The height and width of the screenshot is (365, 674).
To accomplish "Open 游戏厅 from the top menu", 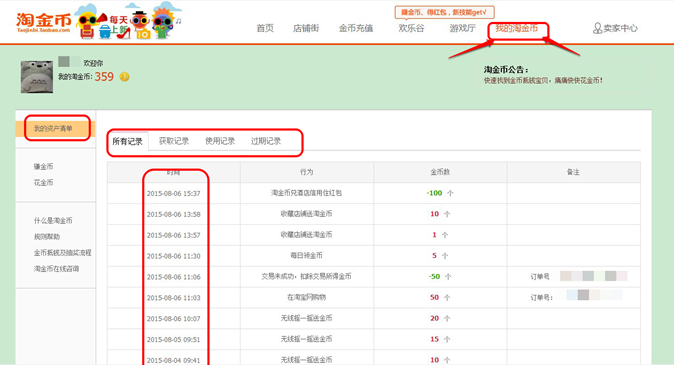I will pos(463,28).
